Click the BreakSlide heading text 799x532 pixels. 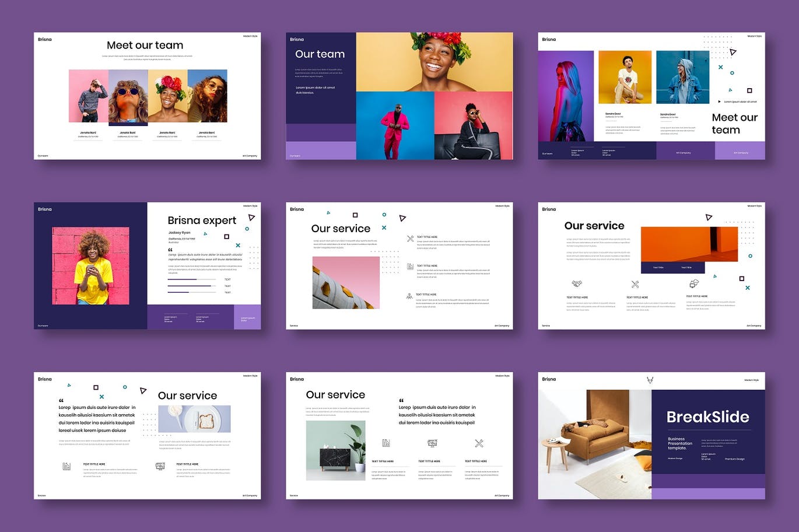707,417
